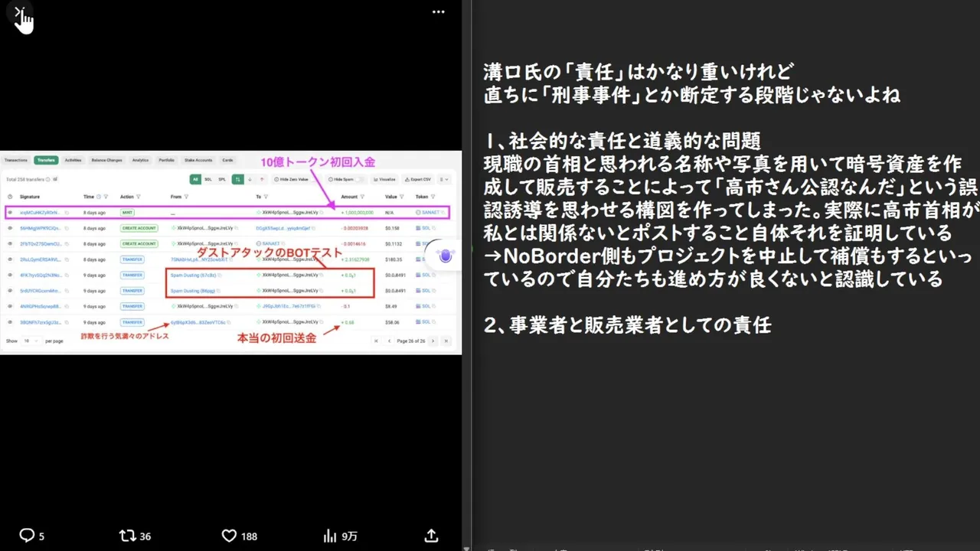This screenshot has height=551, width=980.
Task: Open the Stake Accounts tab
Action: 198,160
